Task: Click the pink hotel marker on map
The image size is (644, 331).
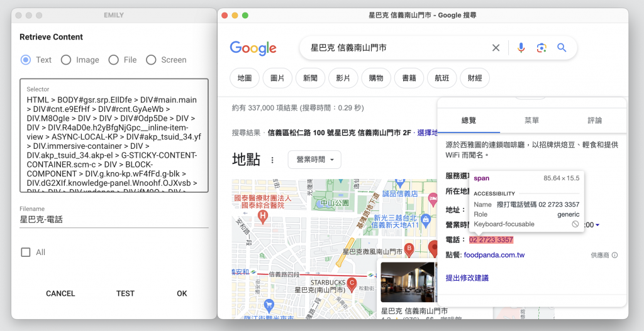Action: pyautogui.click(x=433, y=199)
